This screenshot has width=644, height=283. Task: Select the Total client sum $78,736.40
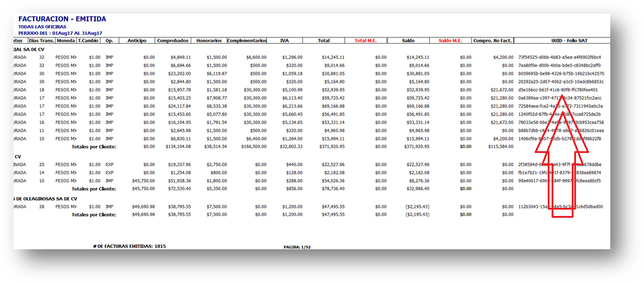pos(334,189)
